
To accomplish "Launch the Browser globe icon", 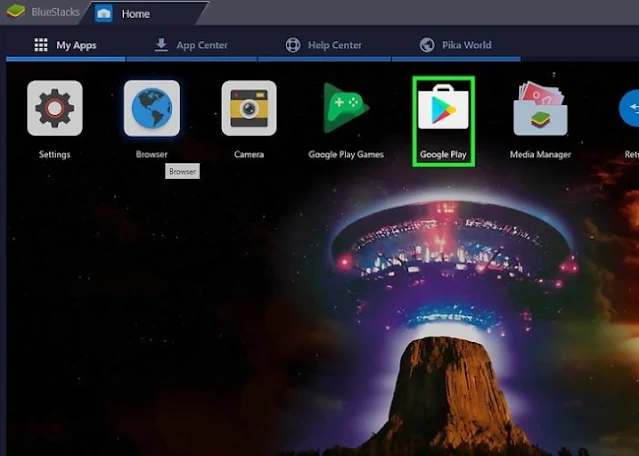I will [x=152, y=108].
